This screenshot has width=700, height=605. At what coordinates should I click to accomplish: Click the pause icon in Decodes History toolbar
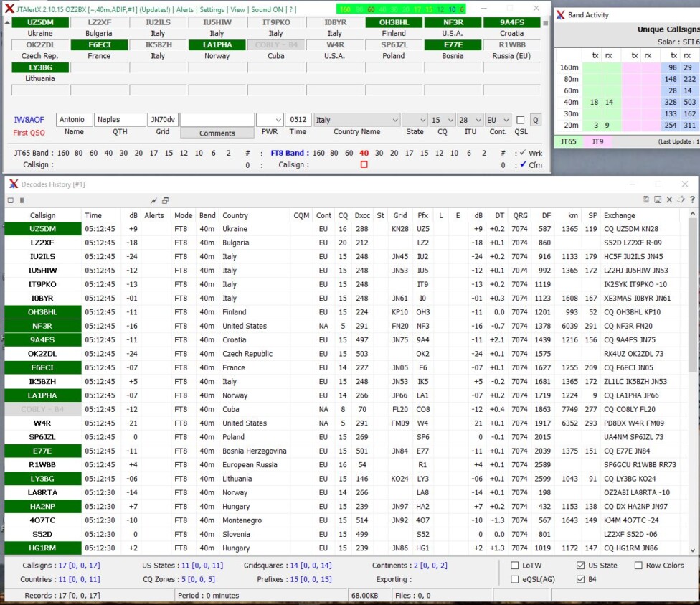[x=22, y=200]
